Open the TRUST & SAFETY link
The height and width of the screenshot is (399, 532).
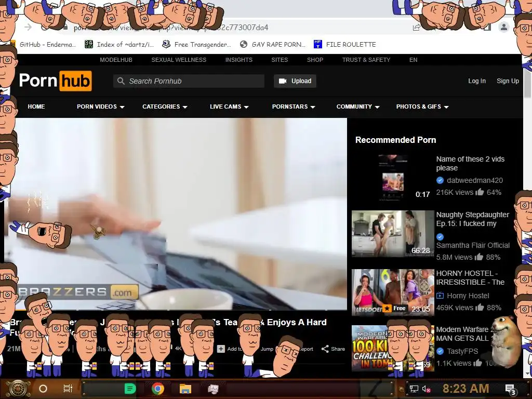[366, 60]
